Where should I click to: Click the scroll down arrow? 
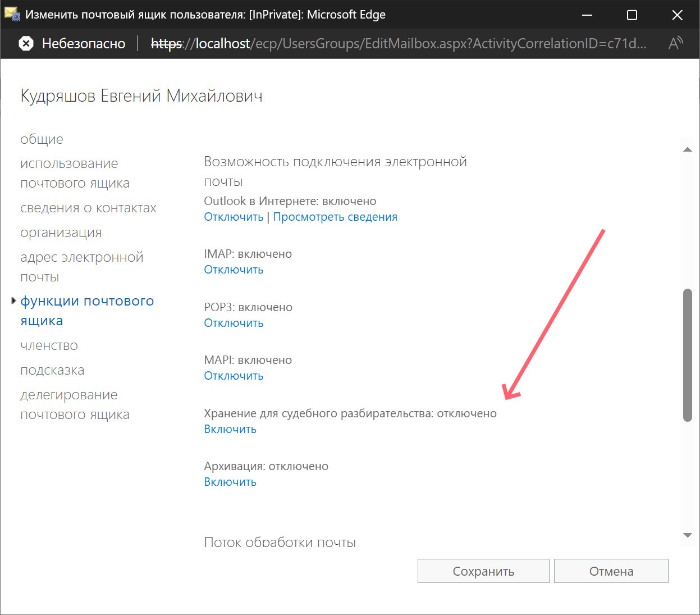point(687,535)
